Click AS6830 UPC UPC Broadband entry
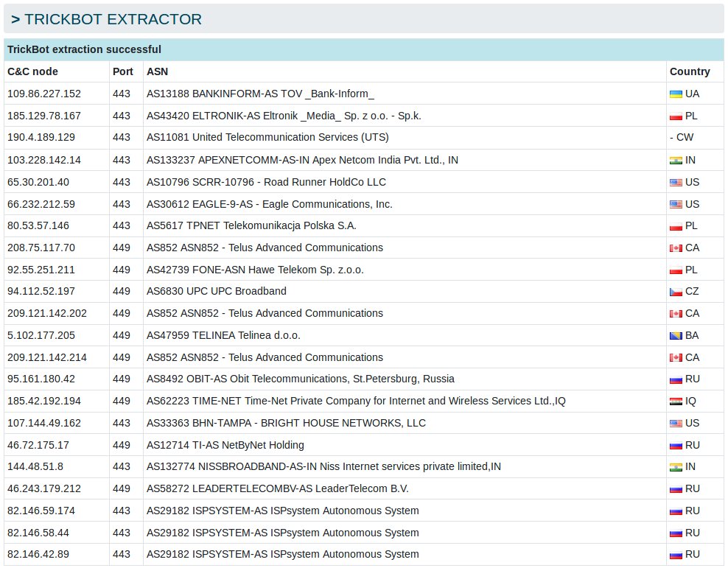 (x=217, y=291)
